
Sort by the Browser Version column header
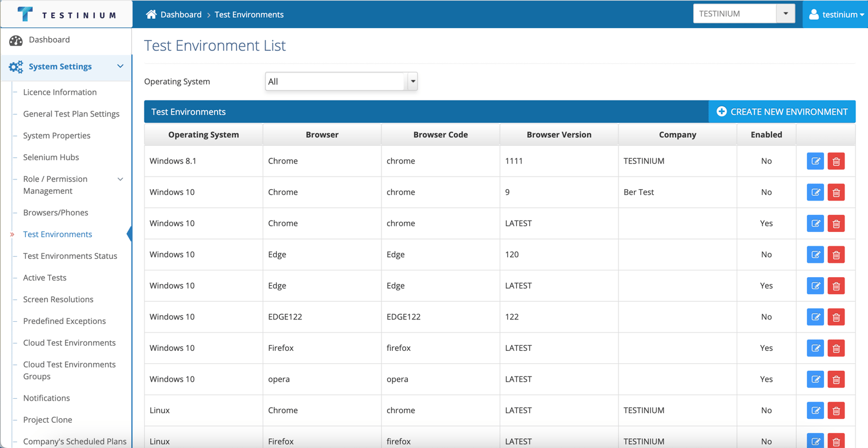pyautogui.click(x=559, y=135)
